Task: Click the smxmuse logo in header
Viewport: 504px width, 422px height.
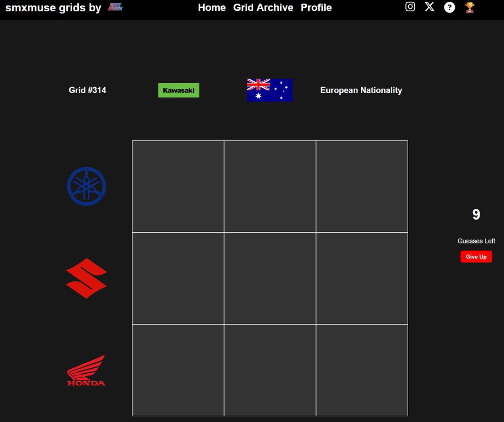Action: click(115, 7)
